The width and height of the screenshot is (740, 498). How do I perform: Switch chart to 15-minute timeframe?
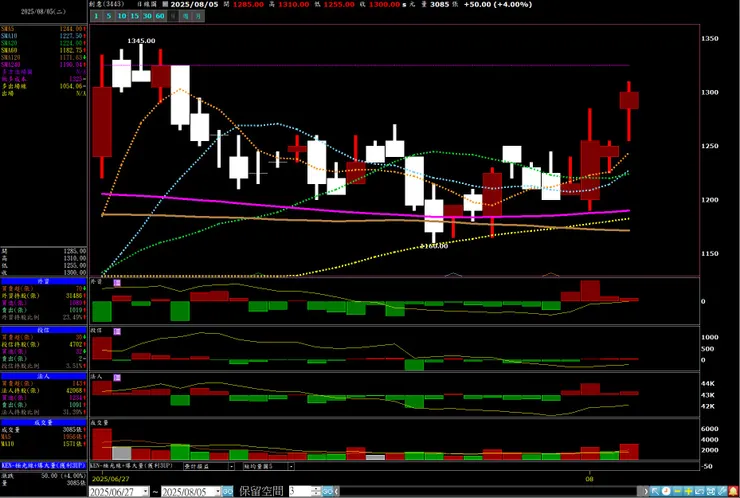(135, 16)
